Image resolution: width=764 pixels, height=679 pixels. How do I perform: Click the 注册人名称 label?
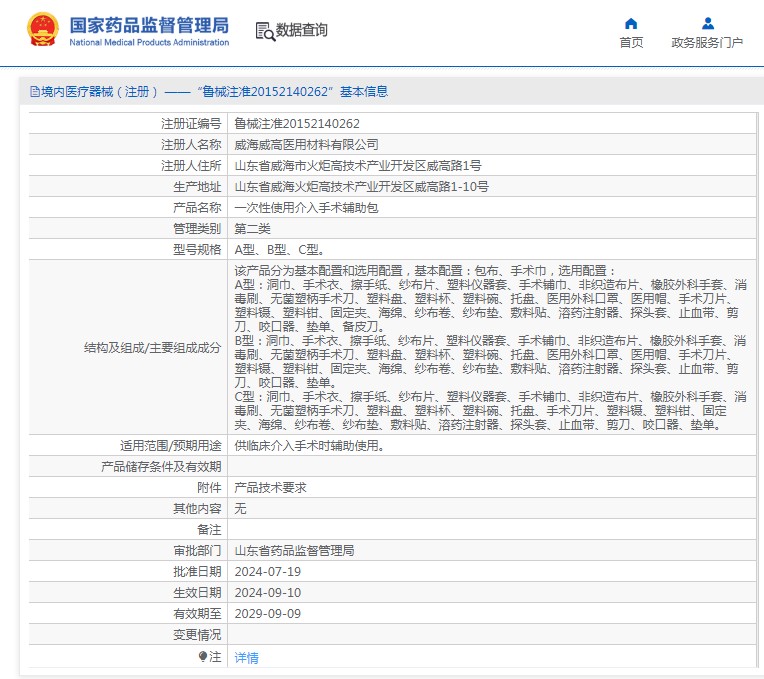(191, 145)
